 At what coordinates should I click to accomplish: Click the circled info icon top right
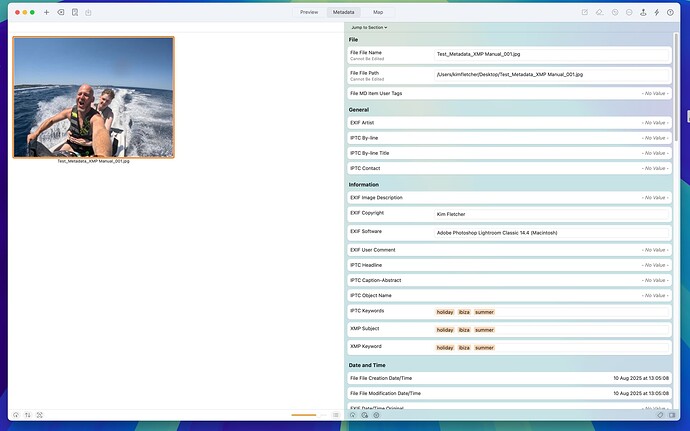tap(670, 12)
